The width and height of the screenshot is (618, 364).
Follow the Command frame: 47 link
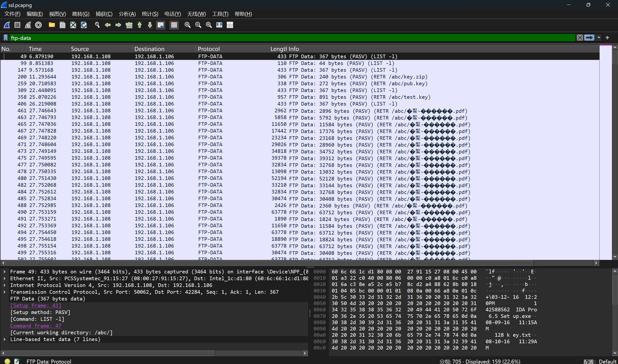[x=36, y=326]
